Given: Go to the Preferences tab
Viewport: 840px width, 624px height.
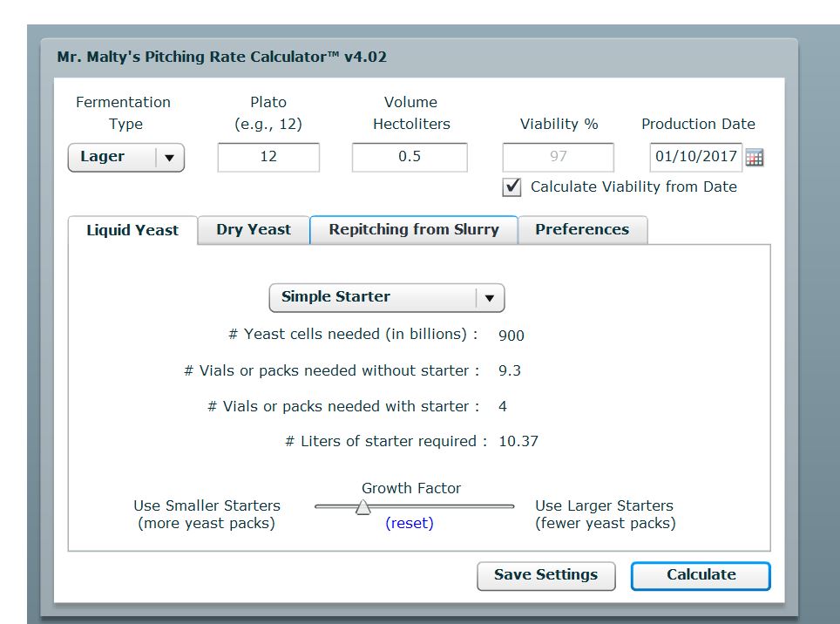Looking at the screenshot, I should (582, 230).
